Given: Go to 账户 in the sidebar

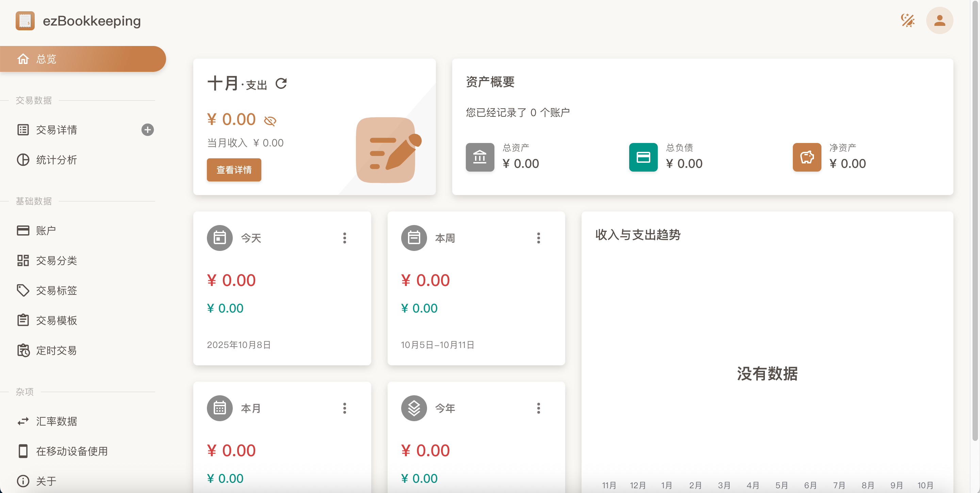Looking at the screenshot, I should 46,231.
